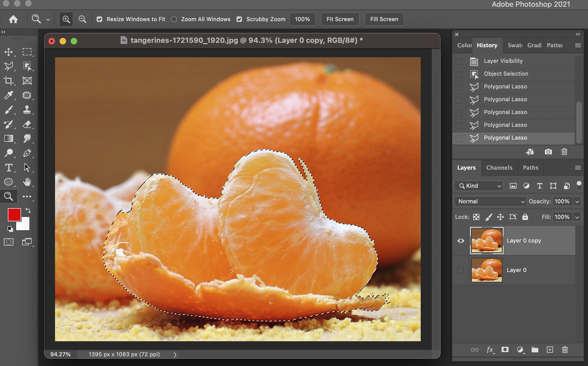Enable Zoom All Windows checkbox
This screenshot has width=588, height=366.
174,19
